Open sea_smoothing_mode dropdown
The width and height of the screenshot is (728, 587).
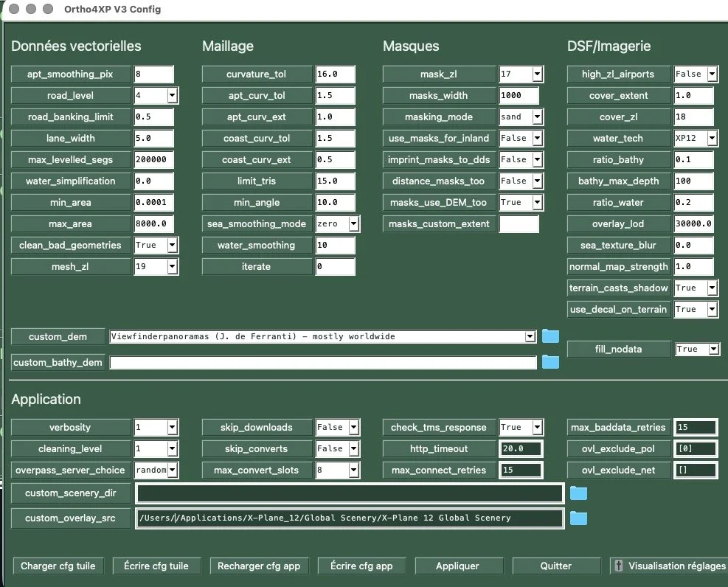[x=354, y=223]
